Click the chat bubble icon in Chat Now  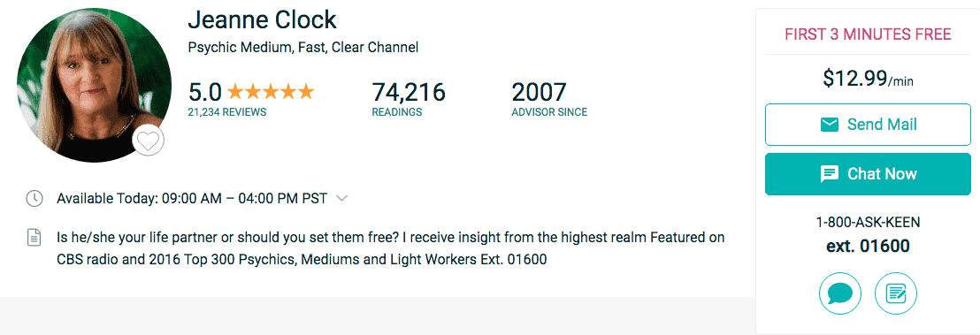(x=830, y=174)
